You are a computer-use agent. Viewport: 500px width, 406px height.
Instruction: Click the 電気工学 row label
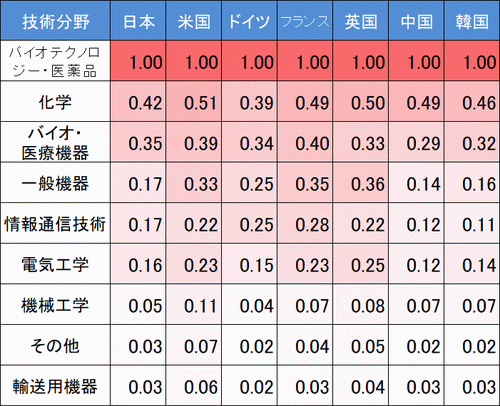click(55, 264)
